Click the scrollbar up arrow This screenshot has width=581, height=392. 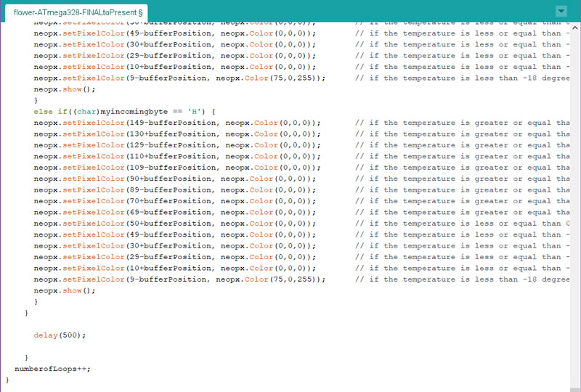(x=575, y=28)
